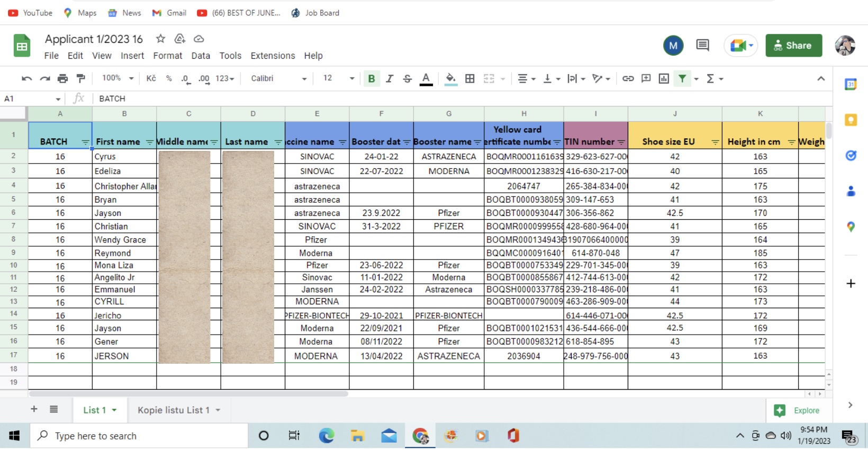Open the Functions sigma menu
The image size is (868, 467).
(714, 78)
